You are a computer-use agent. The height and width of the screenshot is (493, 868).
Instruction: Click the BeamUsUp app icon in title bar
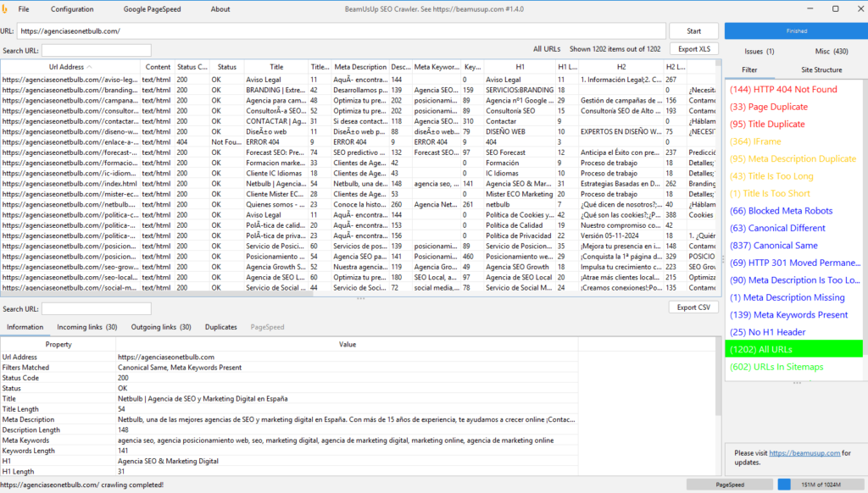click(7, 8)
